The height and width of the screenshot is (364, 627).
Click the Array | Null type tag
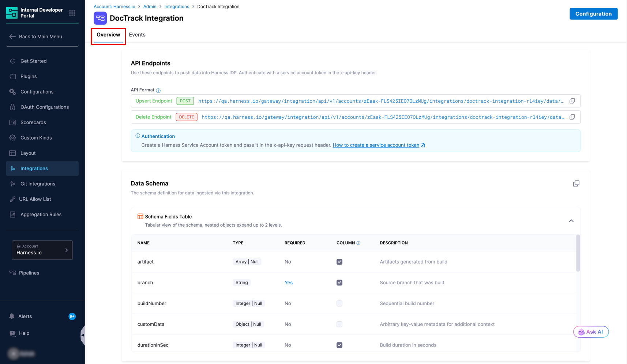(x=247, y=262)
